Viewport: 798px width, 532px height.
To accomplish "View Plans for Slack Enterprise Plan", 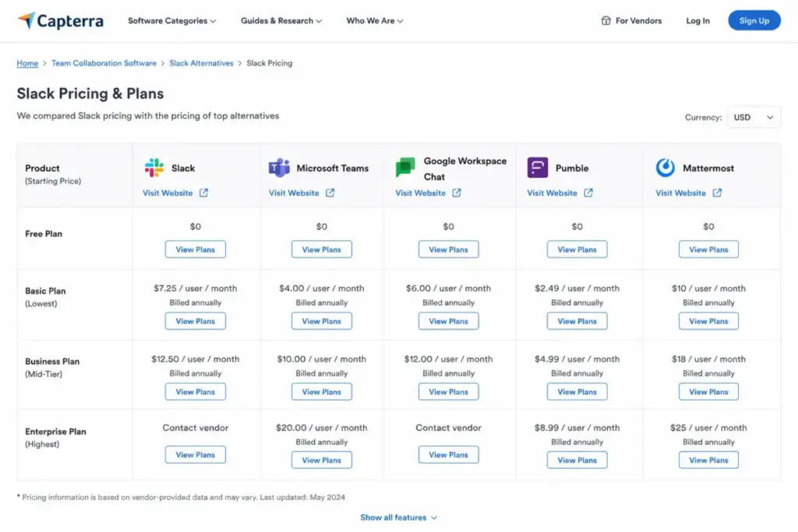I will click(196, 455).
